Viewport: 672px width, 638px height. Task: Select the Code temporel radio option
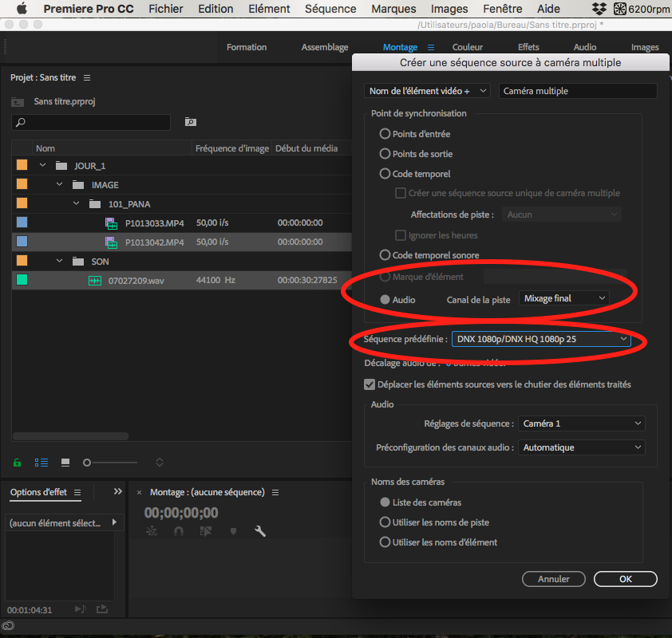pyautogui.click(x=385, y=173)
